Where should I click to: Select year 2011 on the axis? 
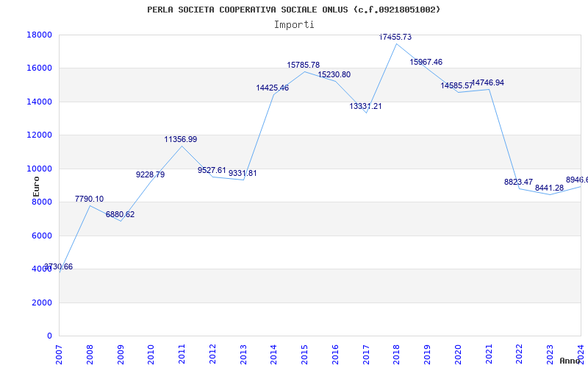(x=182, y=355)
